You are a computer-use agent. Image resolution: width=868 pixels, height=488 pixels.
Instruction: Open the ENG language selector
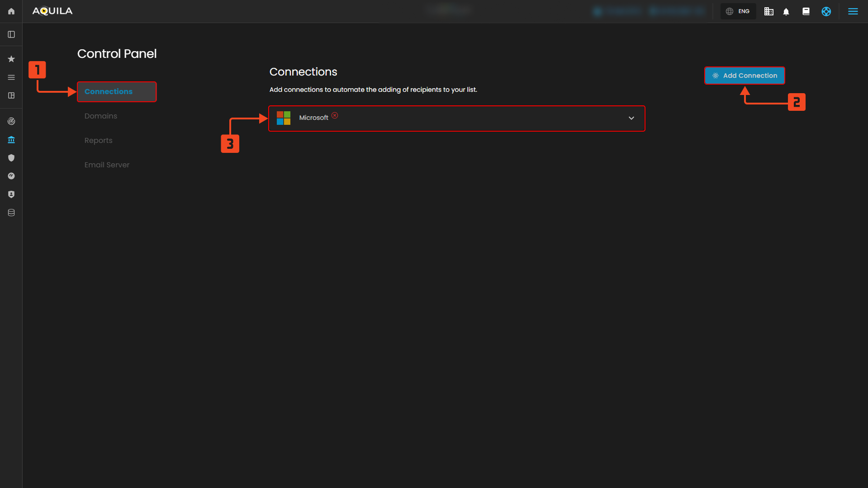click(x=738, y=12)
